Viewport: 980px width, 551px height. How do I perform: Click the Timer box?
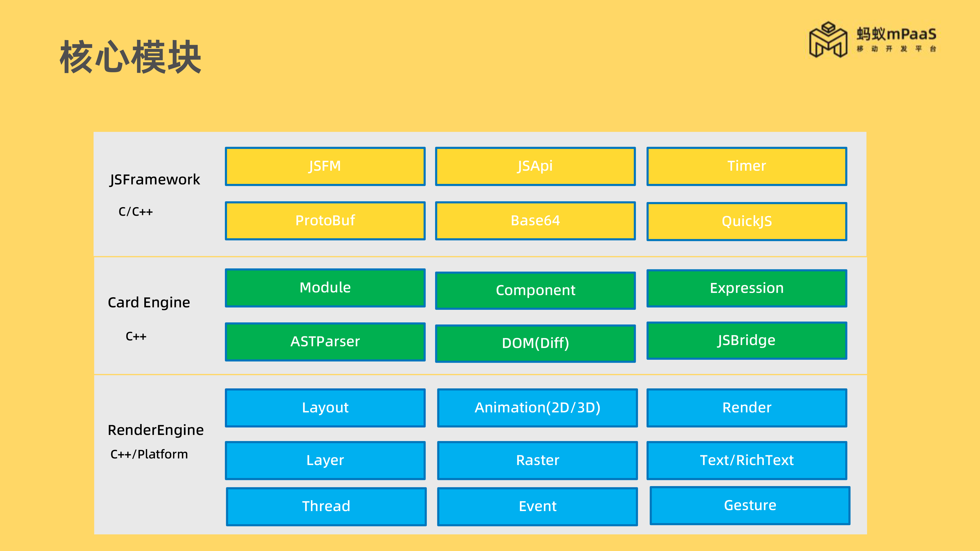coord(747,166)
